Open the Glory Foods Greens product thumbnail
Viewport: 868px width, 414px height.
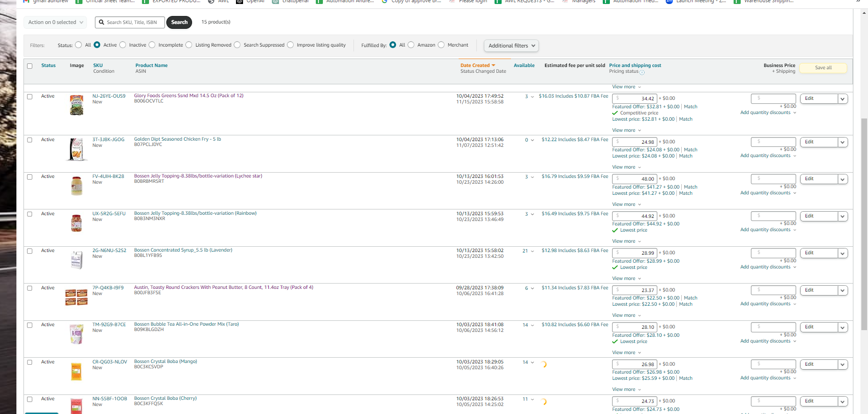click(x=77, y=105)
